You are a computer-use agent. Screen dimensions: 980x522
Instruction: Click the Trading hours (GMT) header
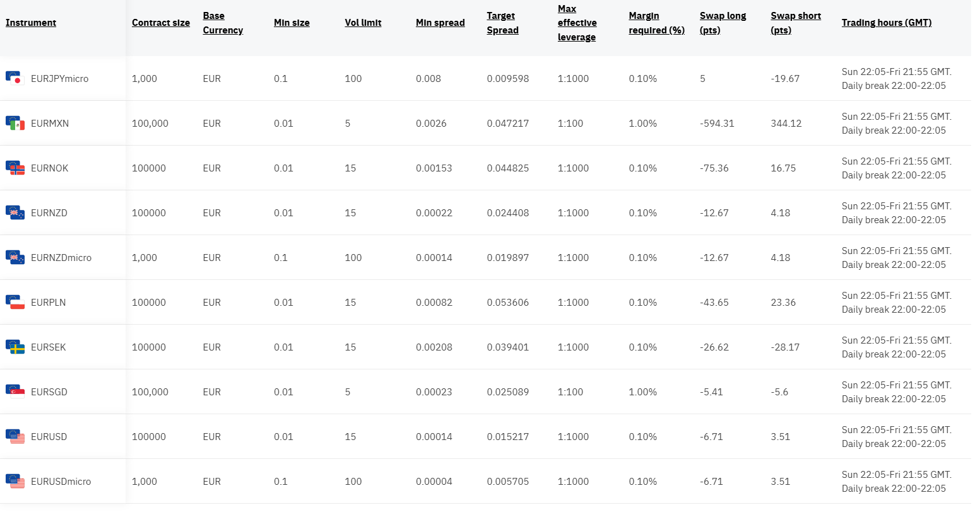click(887, 23)
